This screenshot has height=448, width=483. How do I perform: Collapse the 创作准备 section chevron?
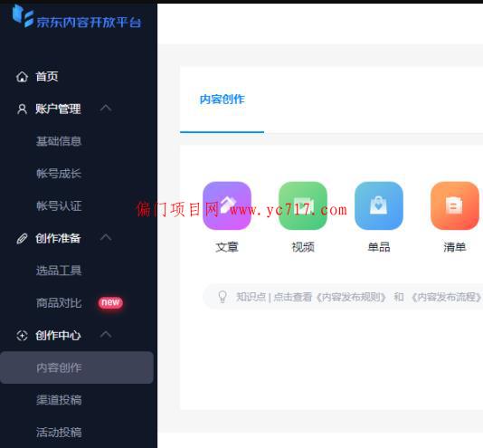(x=106, y=237)
